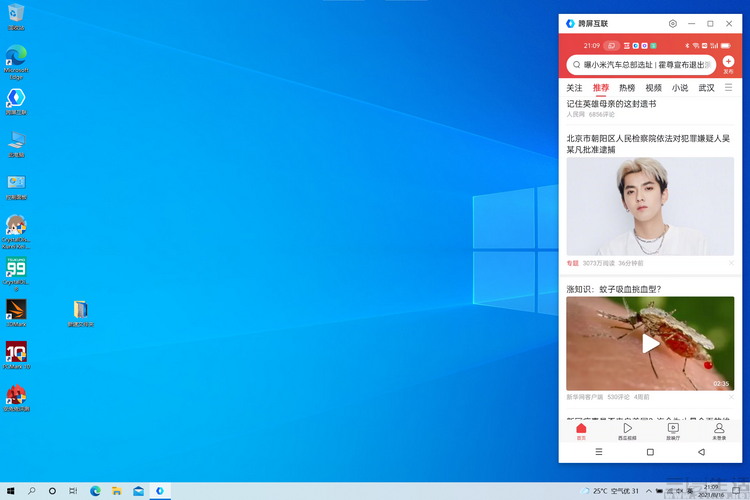Open Microsoft Edge desktop shortcut
The image size is (750, 500).
[16, 62]
